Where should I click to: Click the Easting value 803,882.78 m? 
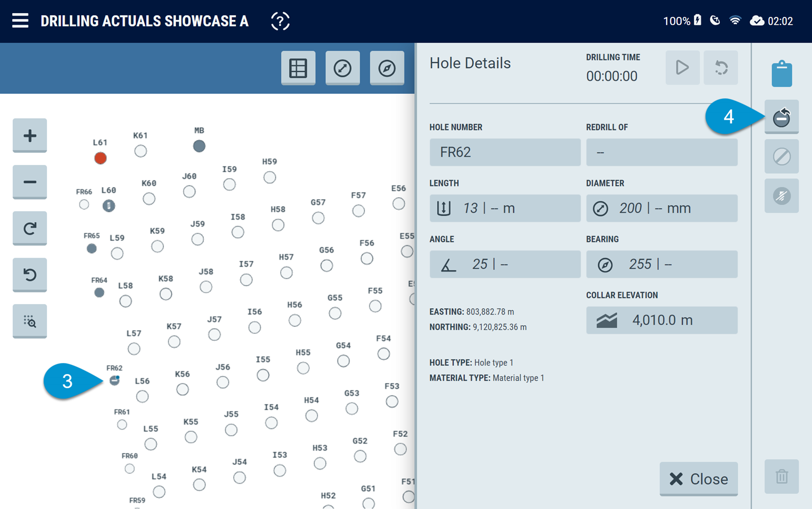click(x=490, y=312)
